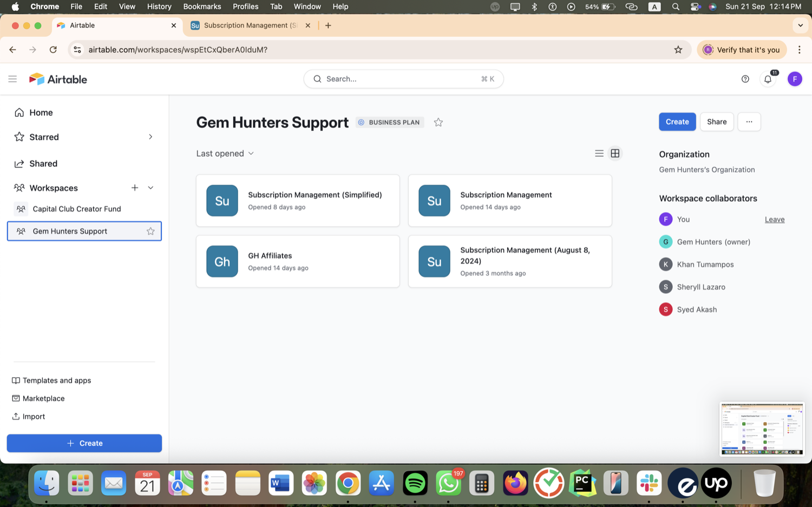Reload the page
Image resolution: width=812 pixels, height=507 pixels.
(x=53, y=50)
